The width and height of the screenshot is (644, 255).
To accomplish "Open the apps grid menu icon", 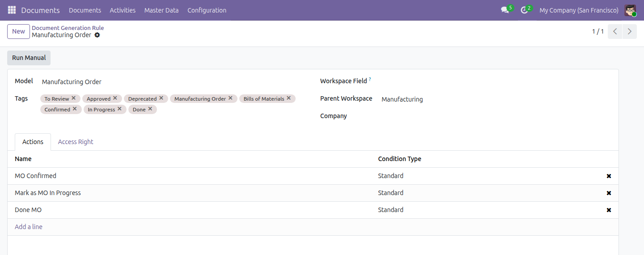I will tap(12, 10).
